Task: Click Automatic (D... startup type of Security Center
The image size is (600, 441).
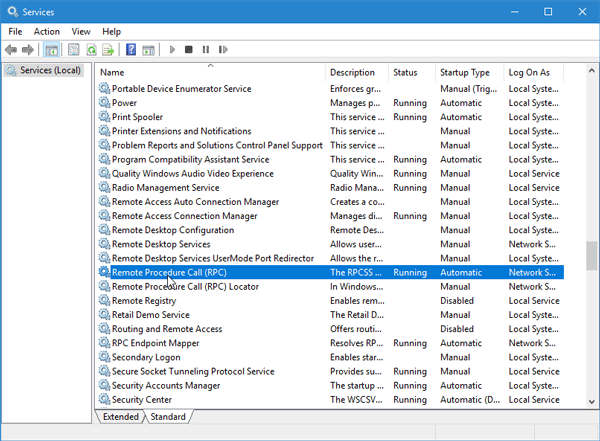Action: point(470,400)
